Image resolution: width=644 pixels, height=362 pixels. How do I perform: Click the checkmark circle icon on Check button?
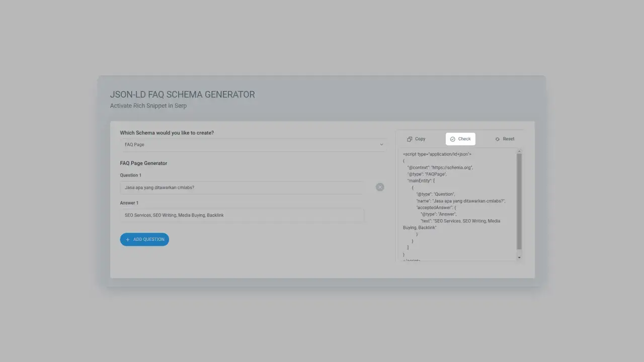pyautogui.click(x=452, y=139)
